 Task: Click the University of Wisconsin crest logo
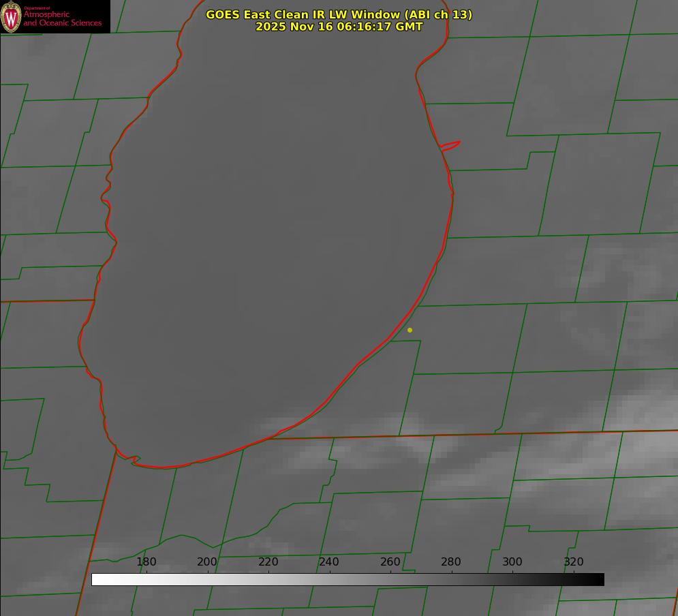pyautogui.click(x=11, y=17)
